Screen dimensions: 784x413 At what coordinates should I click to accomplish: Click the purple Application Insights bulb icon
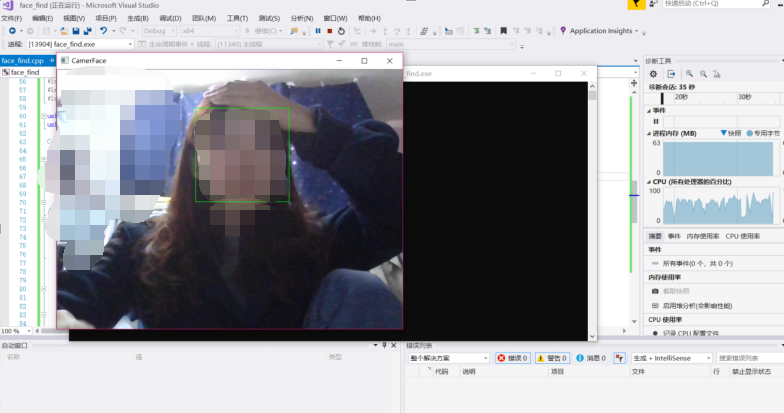563,31
